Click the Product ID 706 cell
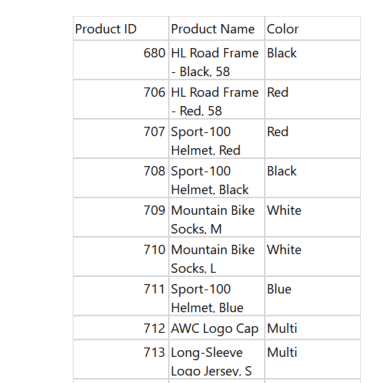The height and width of the screenshot is (383, 385). (121, 99)
